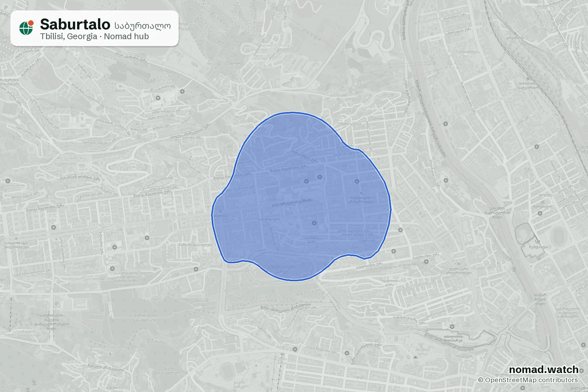Click the ცენტრალური პარკი map label
The height and width of the screenshot is (392, 588).
click(282, 269)
